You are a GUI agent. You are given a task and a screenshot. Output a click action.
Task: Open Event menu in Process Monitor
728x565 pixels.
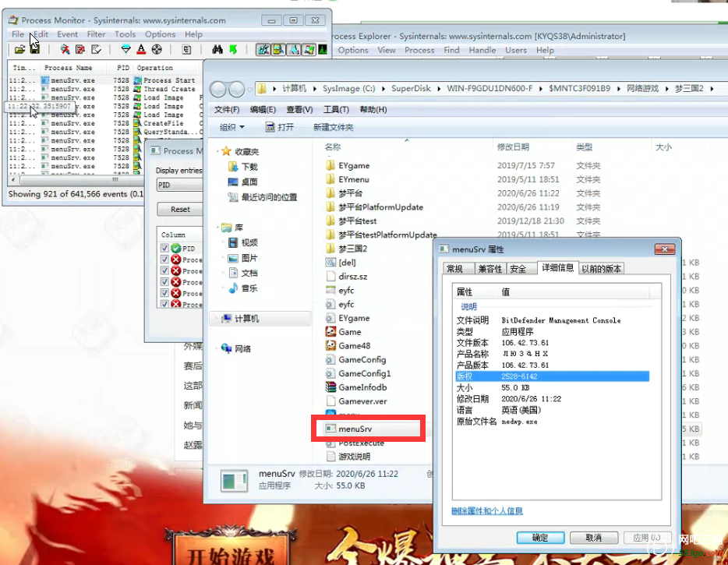[x=67, y=34]
